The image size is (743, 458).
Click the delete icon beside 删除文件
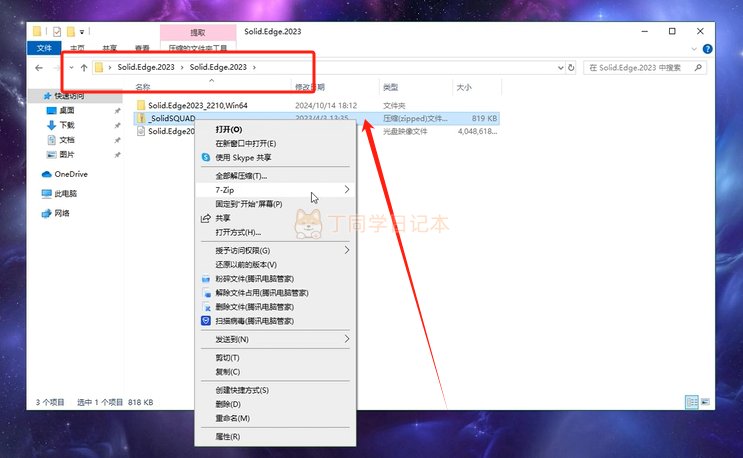(x=206, y=307)
